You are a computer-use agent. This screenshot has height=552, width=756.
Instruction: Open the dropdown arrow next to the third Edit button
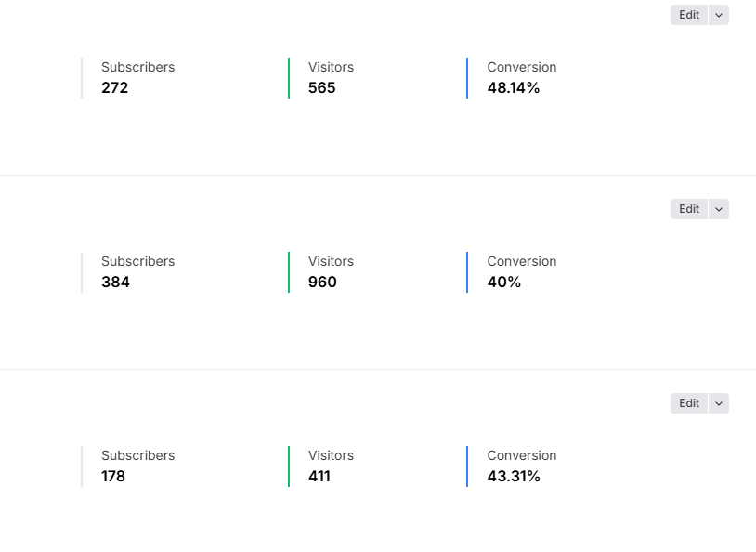tap(719, 403)
